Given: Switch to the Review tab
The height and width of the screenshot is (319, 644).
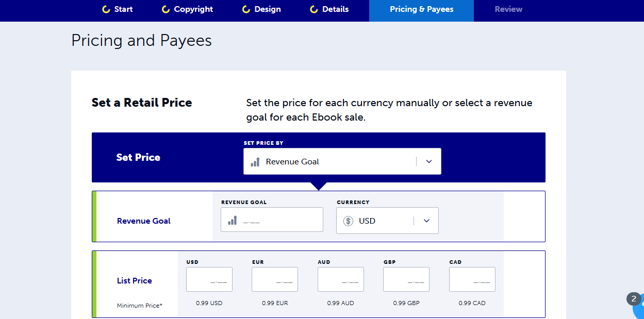Looking at the screenshot, I should pos(508,9).
